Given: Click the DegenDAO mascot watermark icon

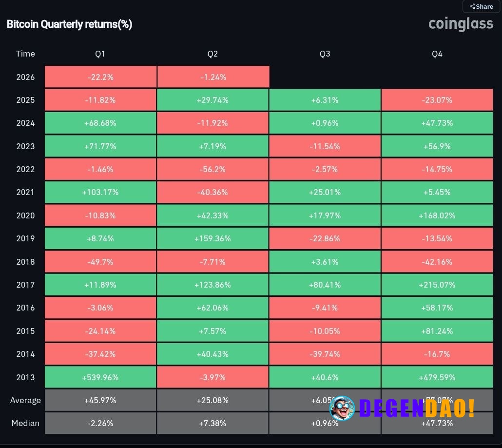Looking at the screenshot, I should coord(343,409).
